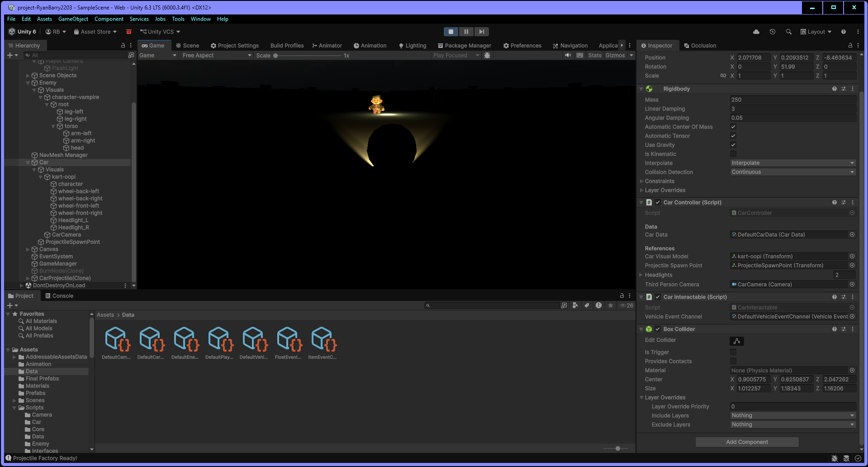Switch to the Console tab
Image resolution: width=868 pixels, height=467 pixels.
pos(59,296)
